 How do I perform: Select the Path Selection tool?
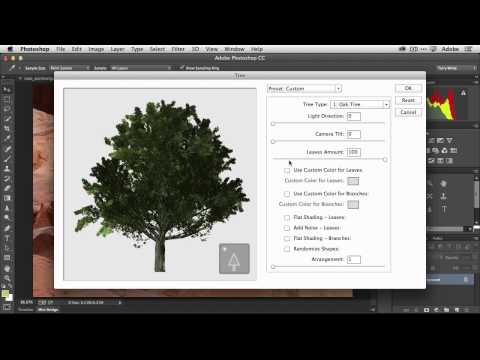click(7, 248)
